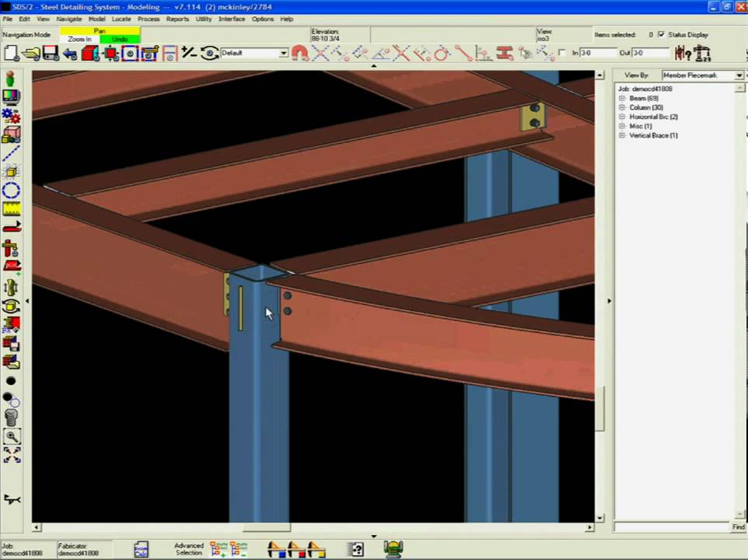Click the Out depth input field
The width and height of the screenshot is (748, 560).
click(x=651, y=52)
